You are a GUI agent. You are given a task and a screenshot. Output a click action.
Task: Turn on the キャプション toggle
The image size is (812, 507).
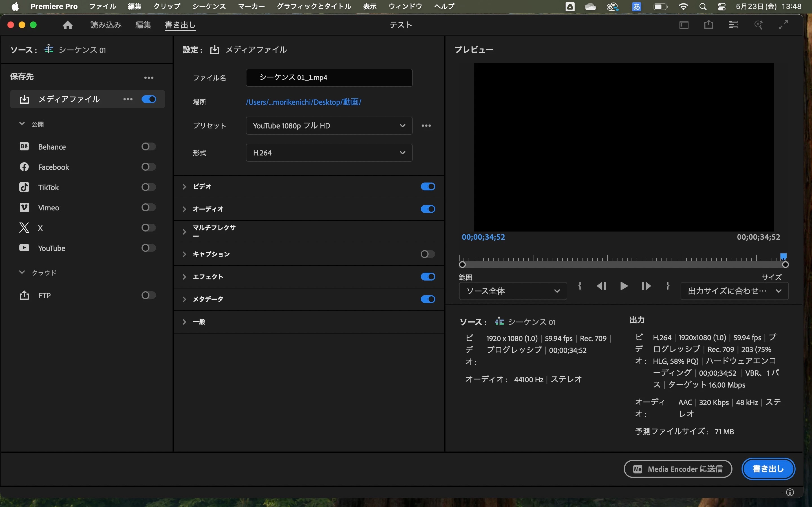tap(428, 254)
